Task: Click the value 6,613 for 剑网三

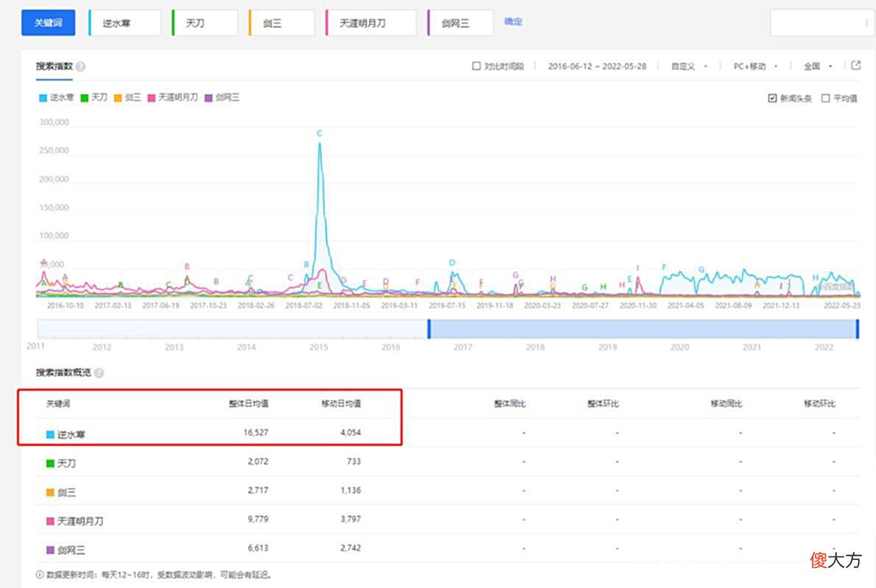Action: pos(258,548)
